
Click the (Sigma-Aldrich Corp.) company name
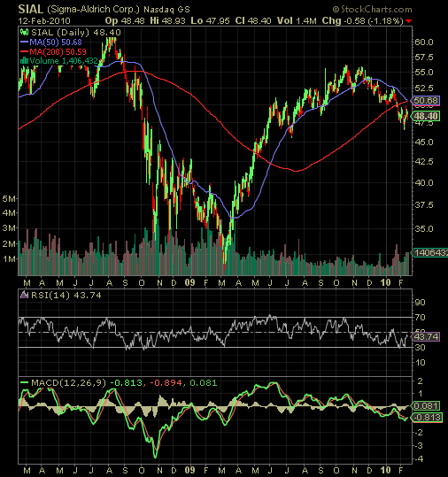pos(93,9)
